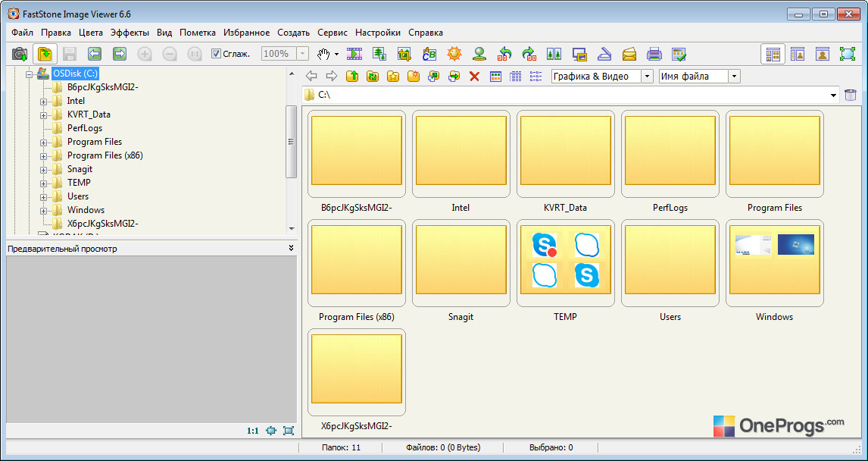Open the Цвета menu
Image resolution: width=868 pixels, height=461 pixels.
pyautogui.click(x=91, y=33)
